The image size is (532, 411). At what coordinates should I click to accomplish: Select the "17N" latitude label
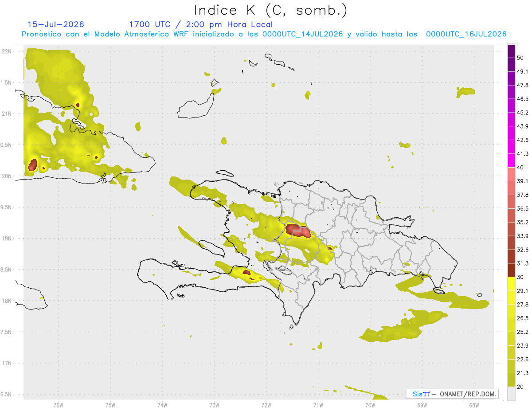click(7, 363)
